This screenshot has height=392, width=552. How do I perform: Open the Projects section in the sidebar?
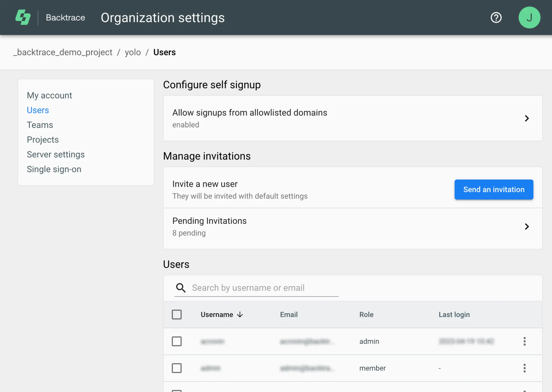tap(43, 139)
